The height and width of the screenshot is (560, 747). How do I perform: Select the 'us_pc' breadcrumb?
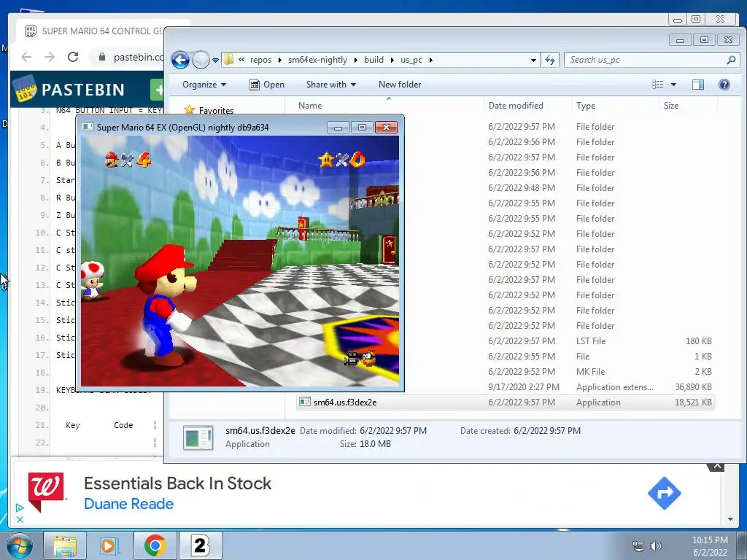point(411,60)
